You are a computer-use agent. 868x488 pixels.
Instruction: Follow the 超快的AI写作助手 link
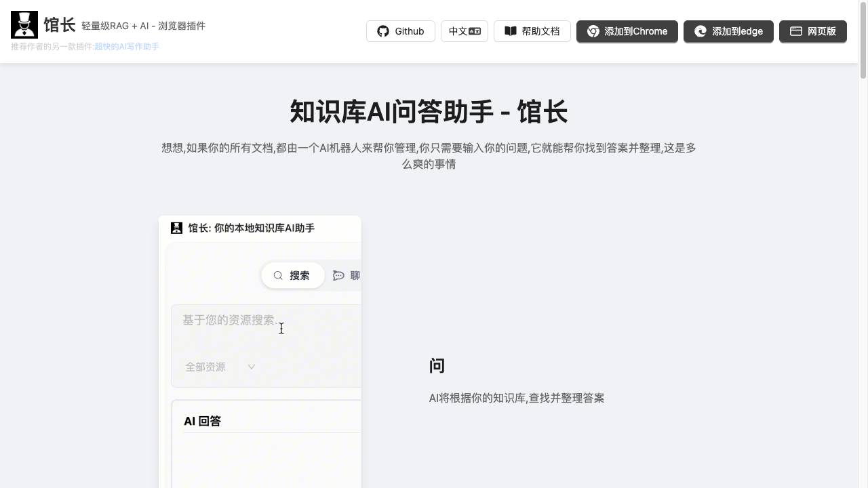[x=127, y=47]
